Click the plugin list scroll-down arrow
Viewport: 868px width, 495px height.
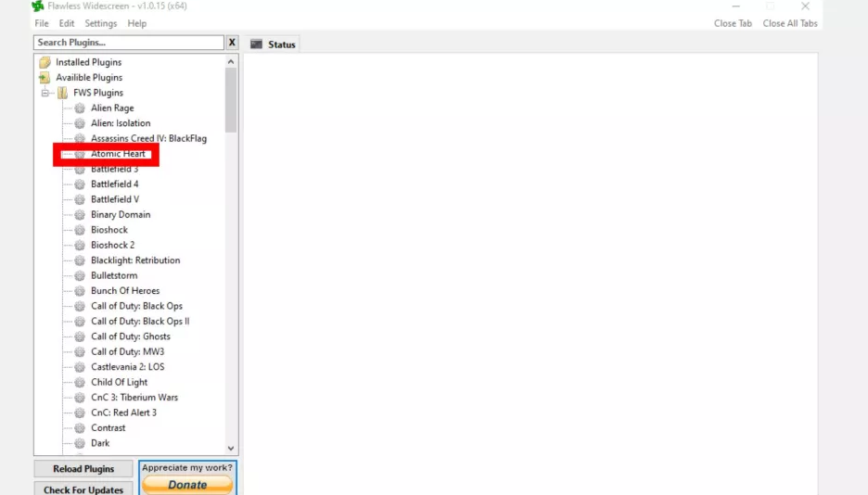tap(231, 448)
